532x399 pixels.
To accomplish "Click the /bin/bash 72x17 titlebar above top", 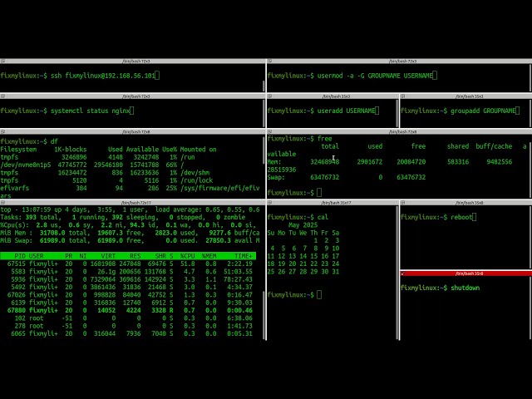I will coord(133,203).
